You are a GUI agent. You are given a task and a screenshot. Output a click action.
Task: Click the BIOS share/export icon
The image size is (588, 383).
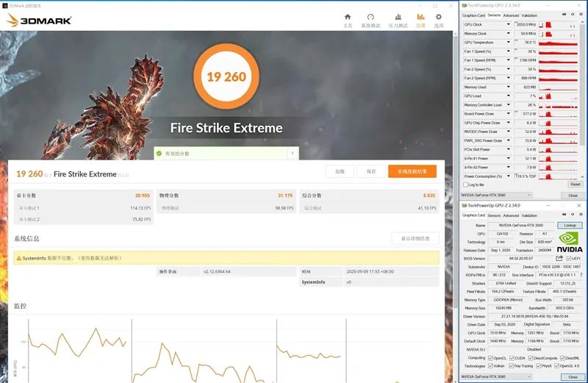pos(559,258)
